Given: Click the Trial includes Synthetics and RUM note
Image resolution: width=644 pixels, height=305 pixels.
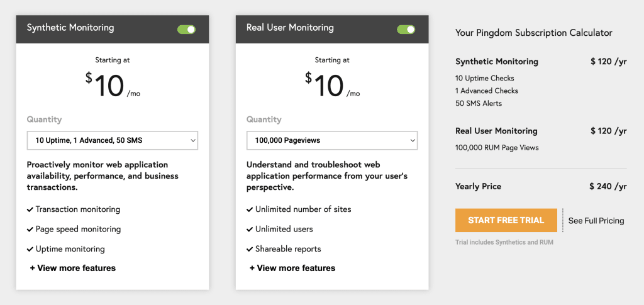Looking at the screenshot, I should [x=504, y=242].
